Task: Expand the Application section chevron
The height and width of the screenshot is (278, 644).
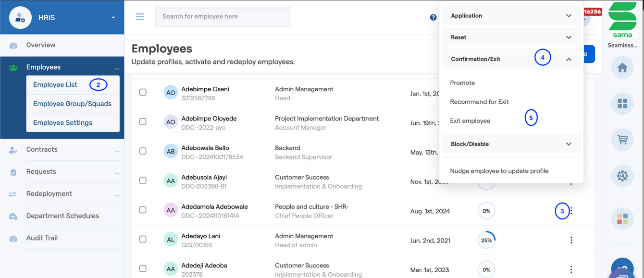Action: (569, 16)
